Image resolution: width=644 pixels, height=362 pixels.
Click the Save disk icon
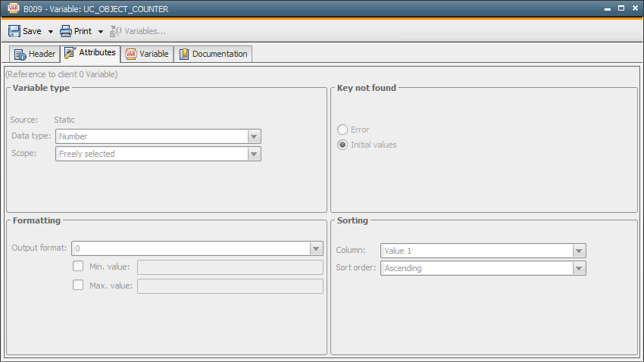[x=14, y=31]
